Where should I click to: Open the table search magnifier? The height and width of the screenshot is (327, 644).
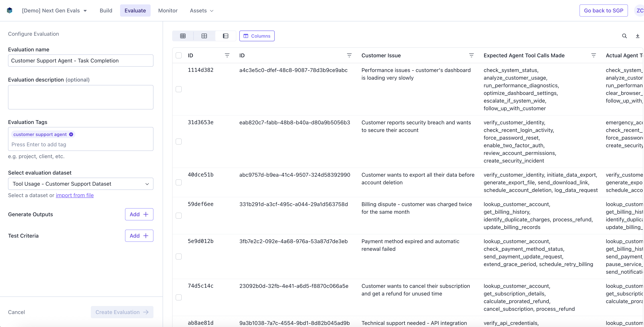[x=624, y=36]
